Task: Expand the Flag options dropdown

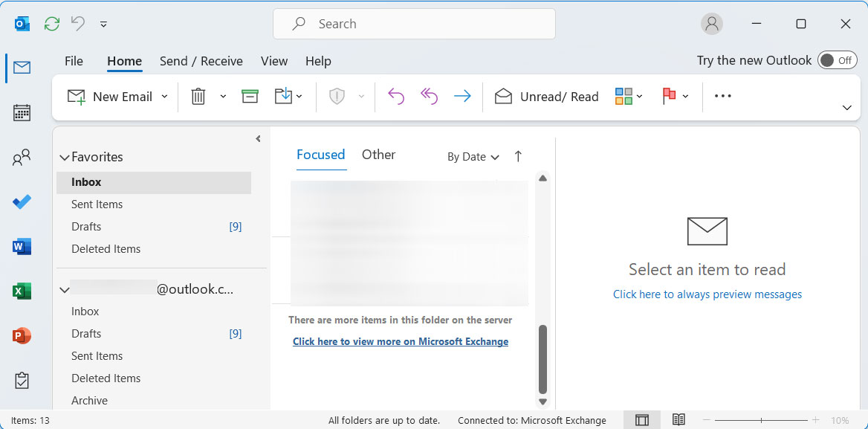Action: 684,96
